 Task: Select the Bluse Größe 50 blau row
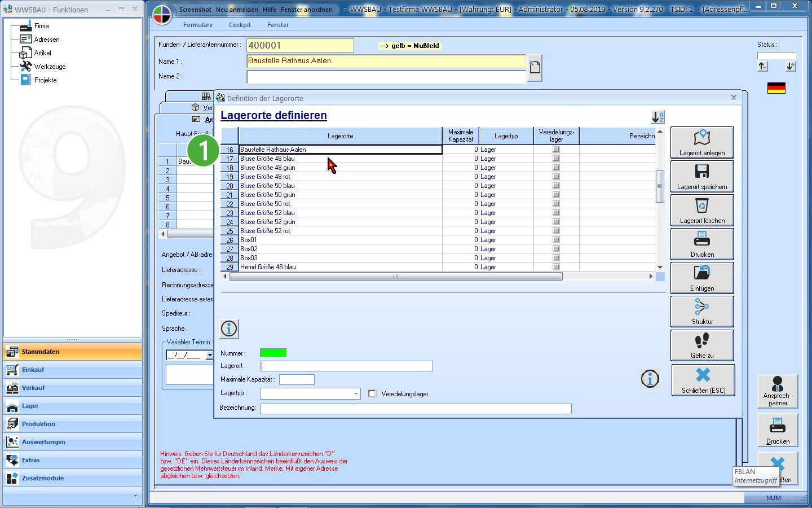coord(340,186)
